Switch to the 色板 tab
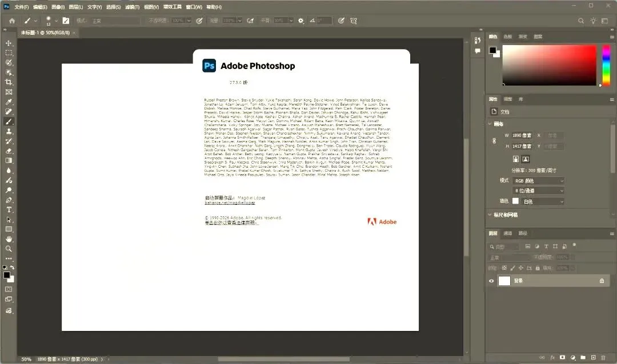The width and height of the screenshot is (617, 364). (508, 37)
